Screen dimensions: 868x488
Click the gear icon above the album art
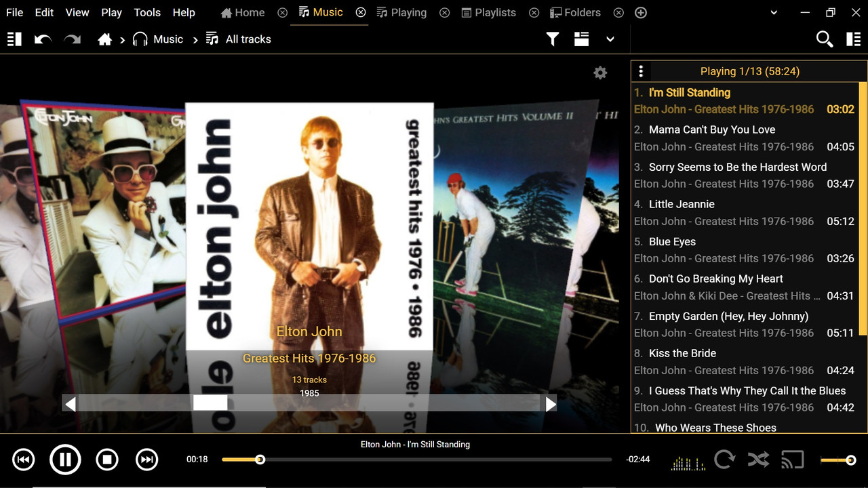(599, 73)
